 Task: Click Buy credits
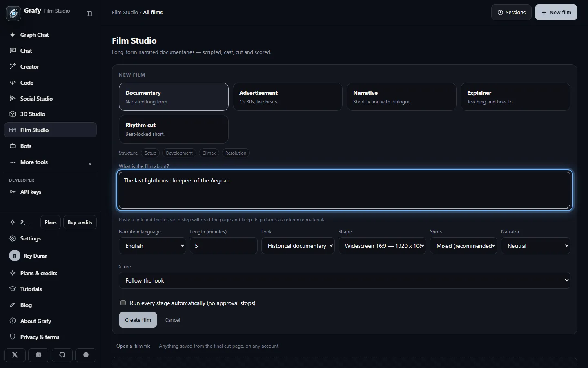[80, 222]
